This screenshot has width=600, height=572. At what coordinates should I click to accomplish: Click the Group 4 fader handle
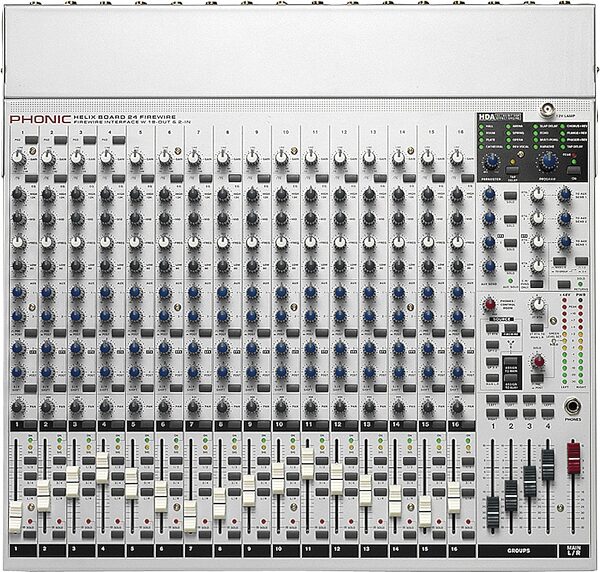click(548, 464)
